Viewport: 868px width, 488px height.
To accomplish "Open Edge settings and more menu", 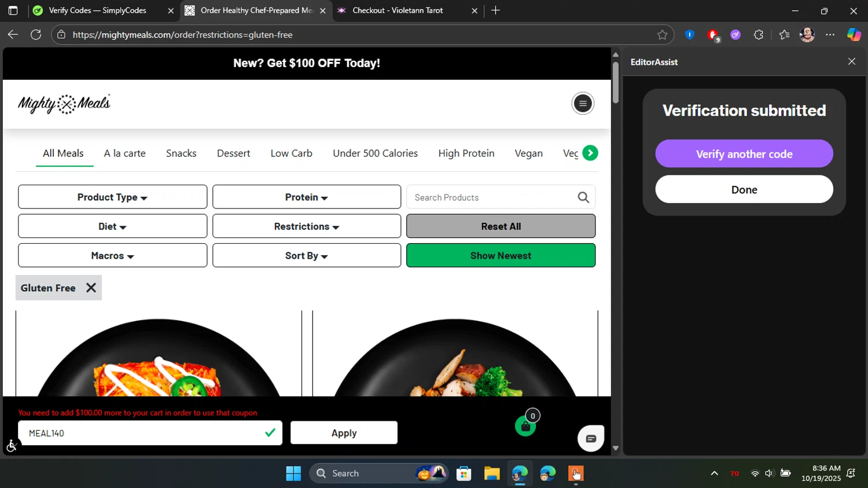I will [830, 35].
